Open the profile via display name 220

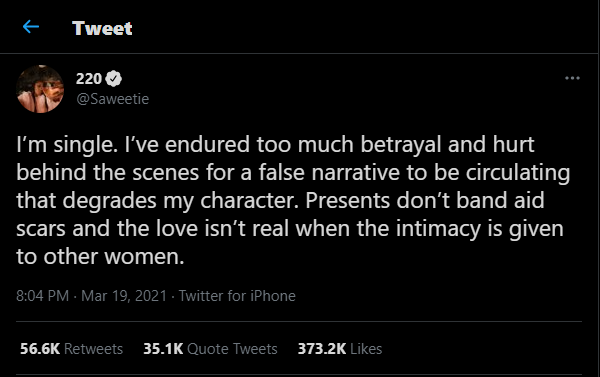88,78
